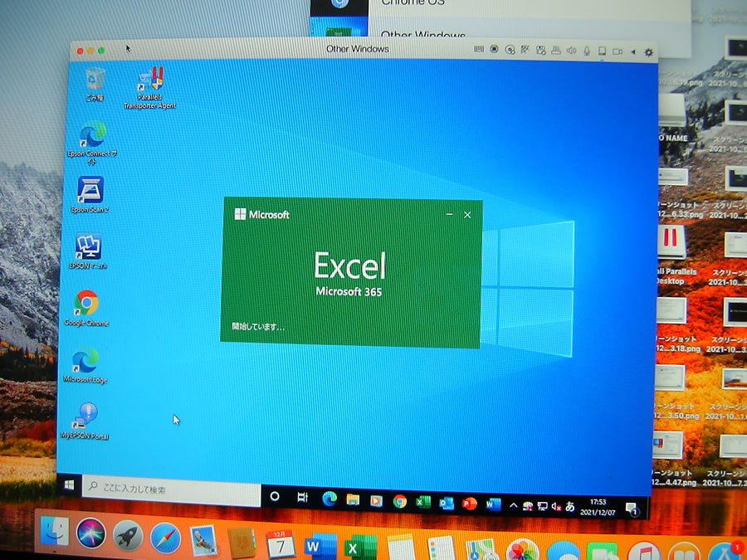747x560 pixels.
Task: Open Google Chrome from the taskbar
Action: tap(400, 501)
